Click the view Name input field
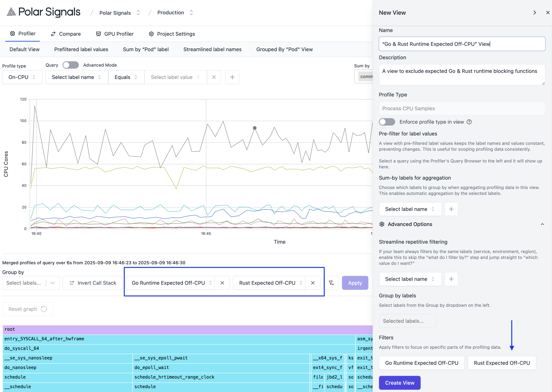Screen dimensions: 552x392 point(462,44)
